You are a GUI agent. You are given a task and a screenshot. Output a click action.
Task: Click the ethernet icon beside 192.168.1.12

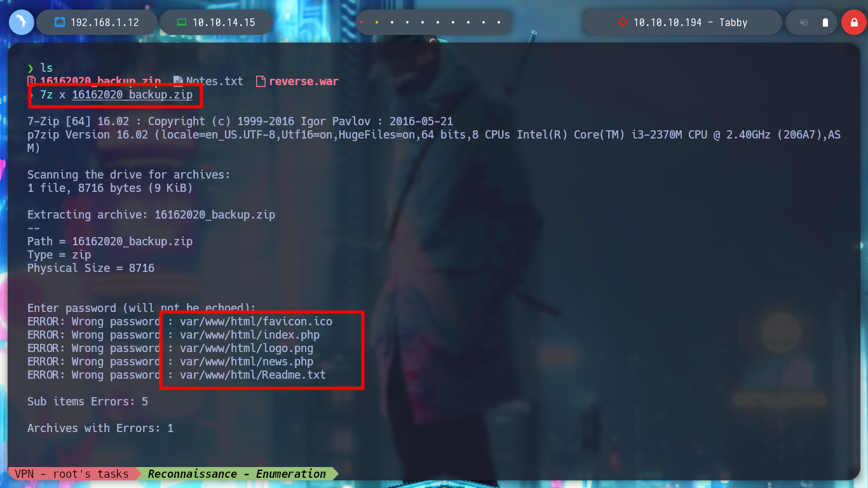tap(60, 22)
